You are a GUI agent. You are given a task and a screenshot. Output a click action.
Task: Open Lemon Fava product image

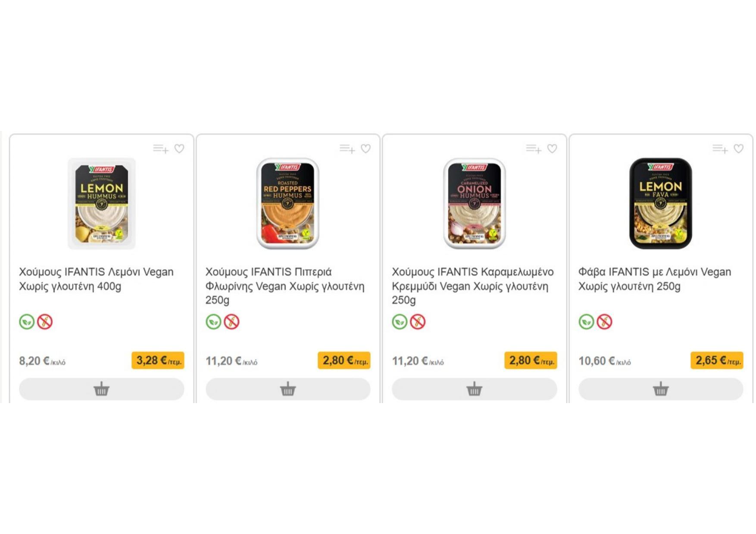pos(661,203)
